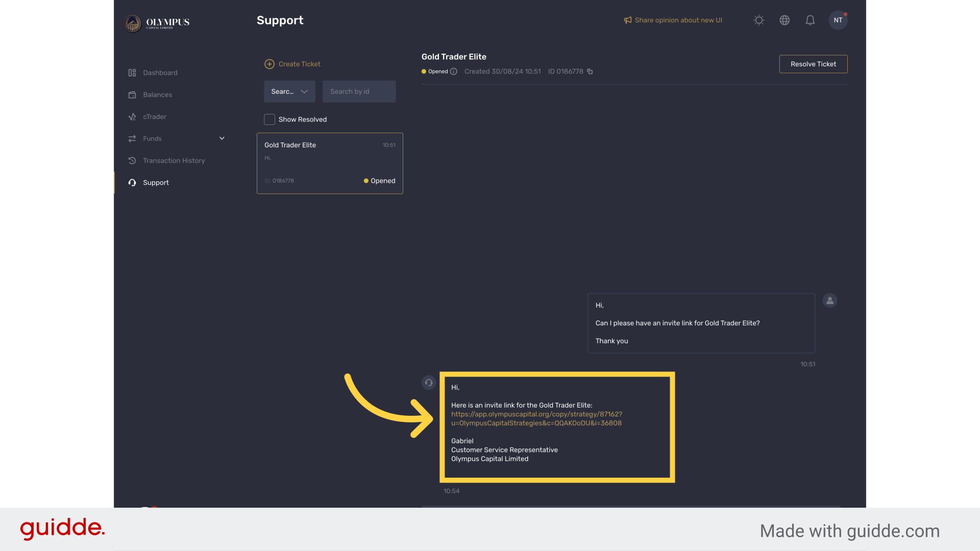Open the language globe icon
The image size is (980, 551).
point(785,20)
